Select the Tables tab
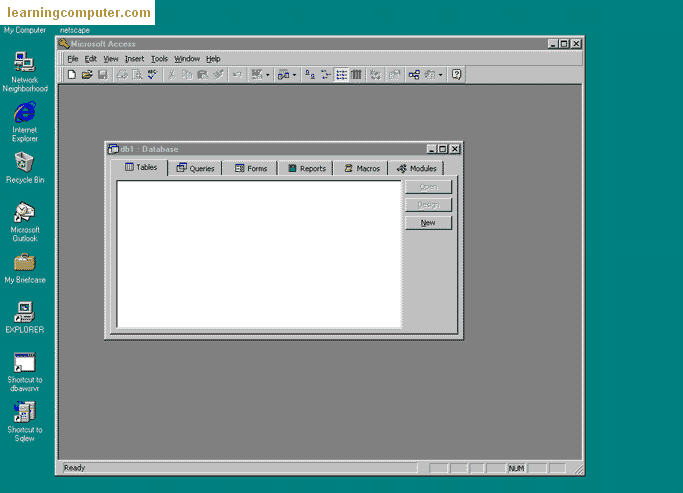This screenshot has height=493, width=683. (x=141, y=167)
